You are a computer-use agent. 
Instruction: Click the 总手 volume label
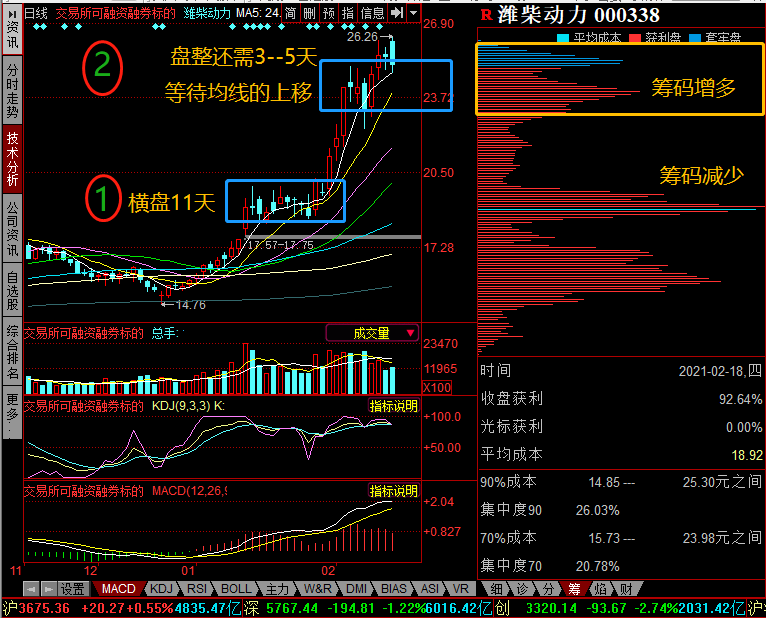(x=165, y=333)
